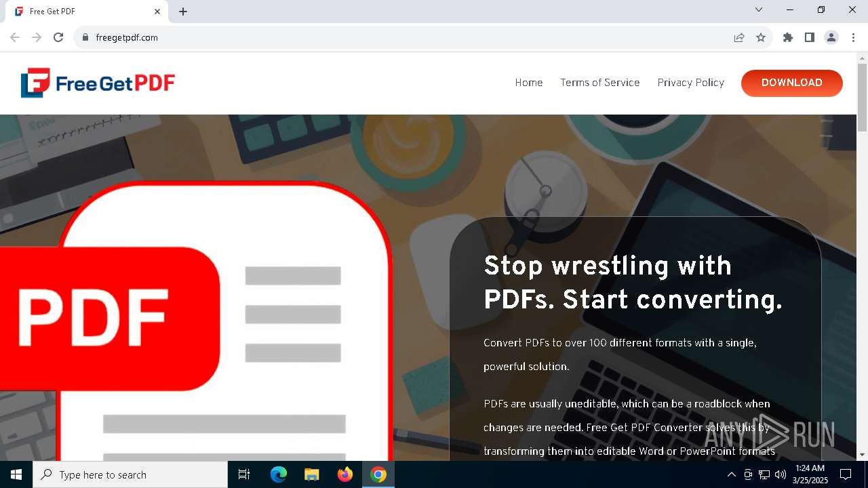Open Chrome three-dot menu

(853, 37)
